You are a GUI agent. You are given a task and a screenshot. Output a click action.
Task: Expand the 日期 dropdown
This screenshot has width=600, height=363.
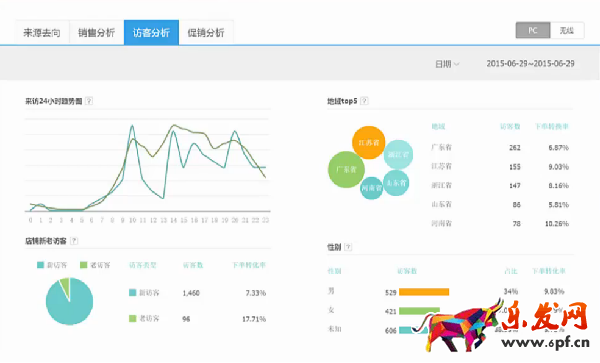pos(447,64)
